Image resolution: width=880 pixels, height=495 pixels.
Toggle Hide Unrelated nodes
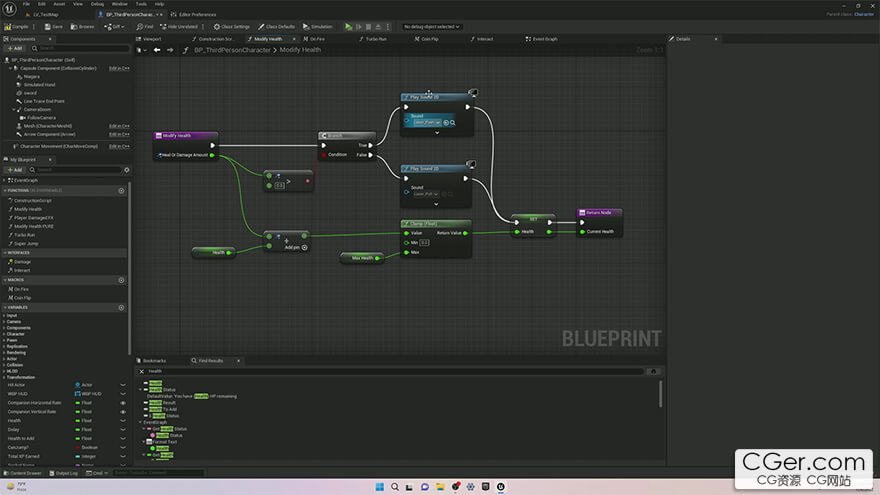tap(179, 26)
